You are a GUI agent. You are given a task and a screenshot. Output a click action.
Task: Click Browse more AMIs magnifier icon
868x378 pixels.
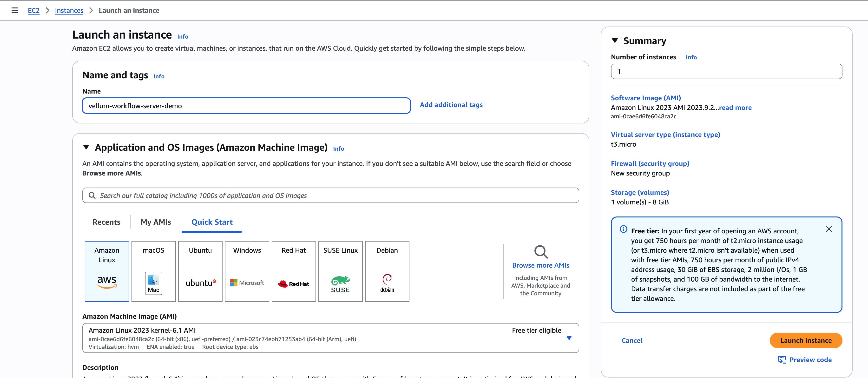(540, 252)
